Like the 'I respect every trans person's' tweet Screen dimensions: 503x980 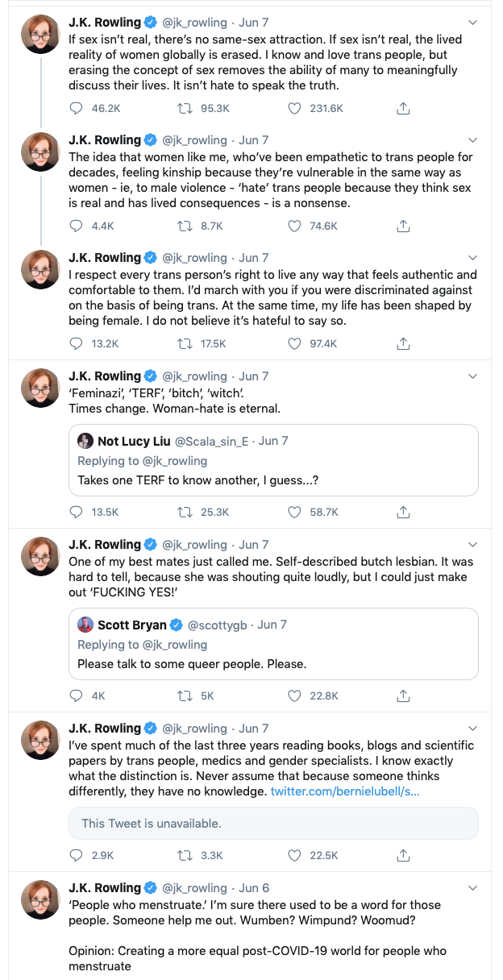295,343
